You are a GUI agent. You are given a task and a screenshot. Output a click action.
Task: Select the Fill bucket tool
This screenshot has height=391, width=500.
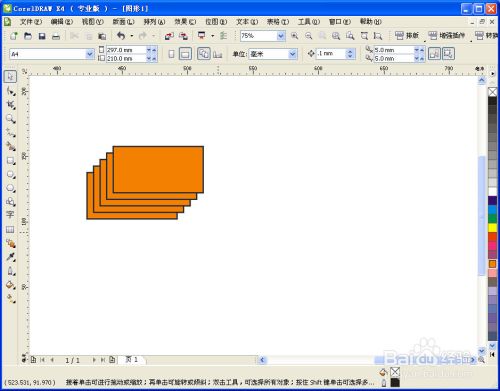point(11,285)
